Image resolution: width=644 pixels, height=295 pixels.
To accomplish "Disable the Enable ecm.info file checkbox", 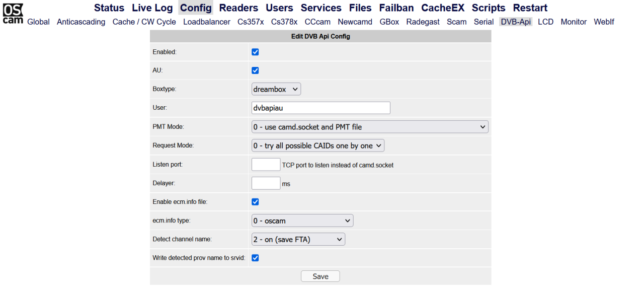I will coord(255,202).
